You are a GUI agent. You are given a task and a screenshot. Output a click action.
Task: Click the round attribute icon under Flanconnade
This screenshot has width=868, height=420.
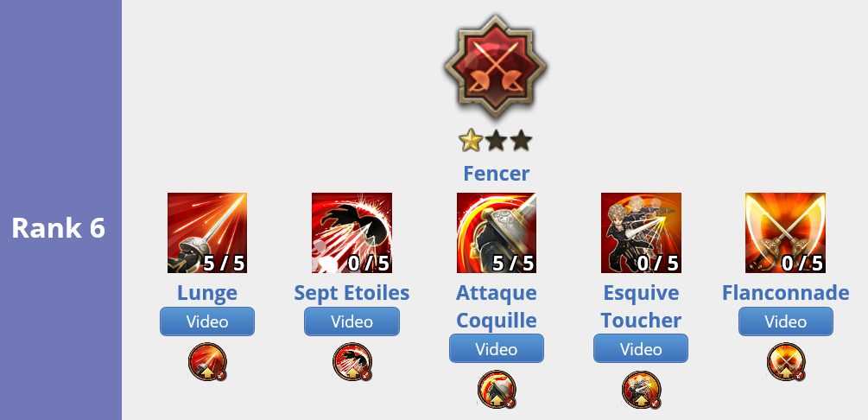coord(786,362)
